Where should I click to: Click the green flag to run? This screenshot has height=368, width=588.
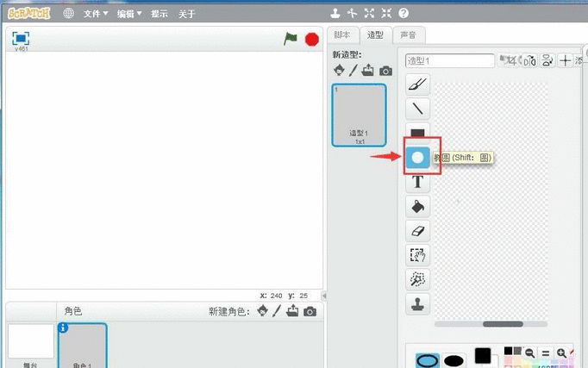(x=291, y=39)
